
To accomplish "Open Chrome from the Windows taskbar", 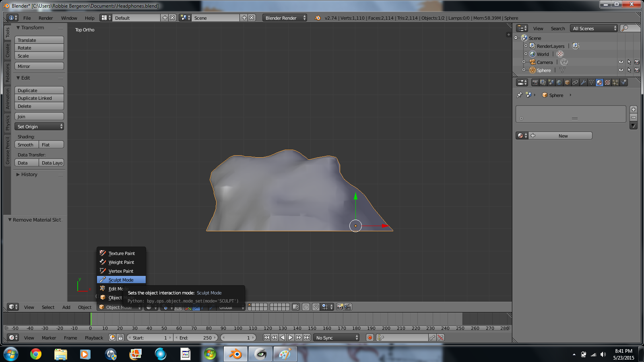I will (36, 354).
